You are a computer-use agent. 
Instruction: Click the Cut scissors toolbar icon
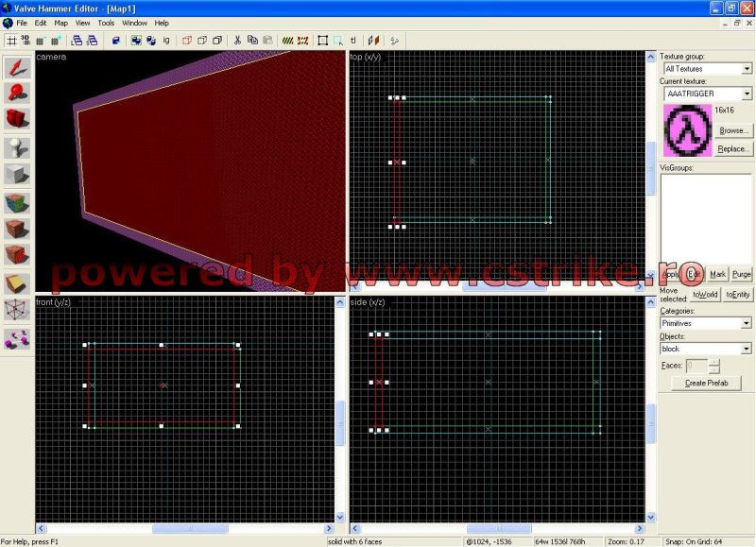point(238,41)
